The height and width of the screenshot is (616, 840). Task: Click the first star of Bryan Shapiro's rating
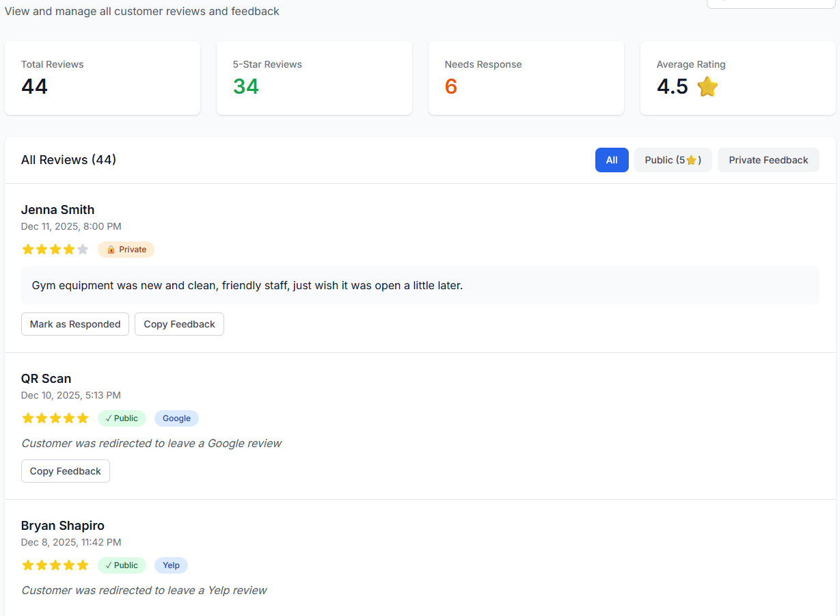coord(28,565)
